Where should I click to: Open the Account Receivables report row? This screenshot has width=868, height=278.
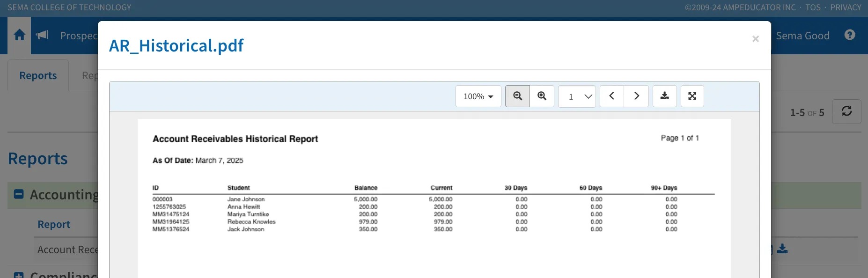tap(67, 250)
